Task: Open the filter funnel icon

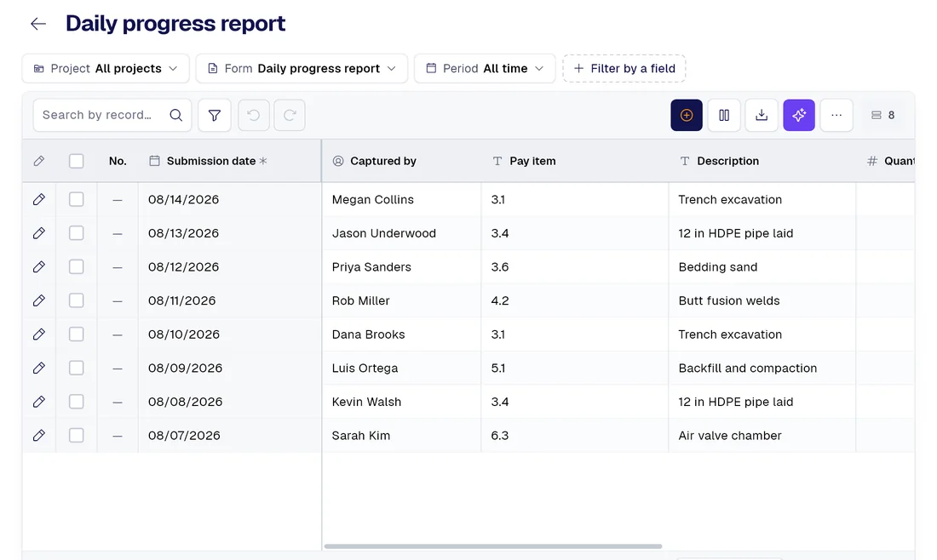Action: 215,115
